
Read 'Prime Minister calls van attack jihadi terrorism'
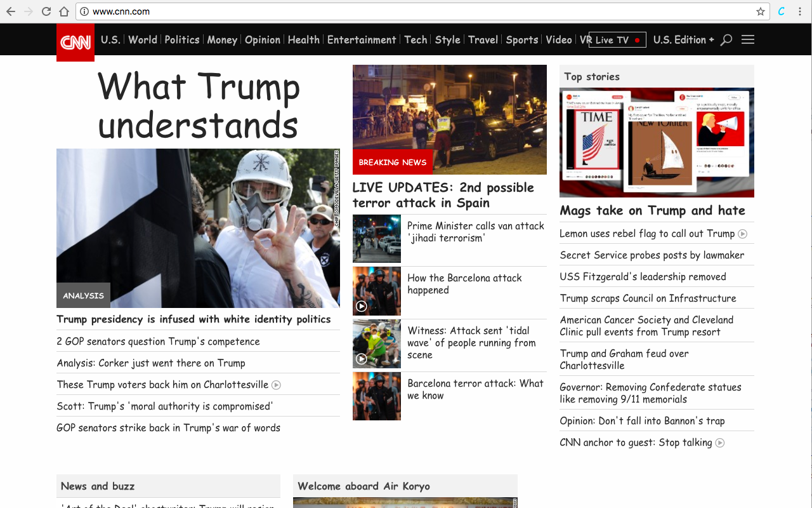(x=476, y=232)
